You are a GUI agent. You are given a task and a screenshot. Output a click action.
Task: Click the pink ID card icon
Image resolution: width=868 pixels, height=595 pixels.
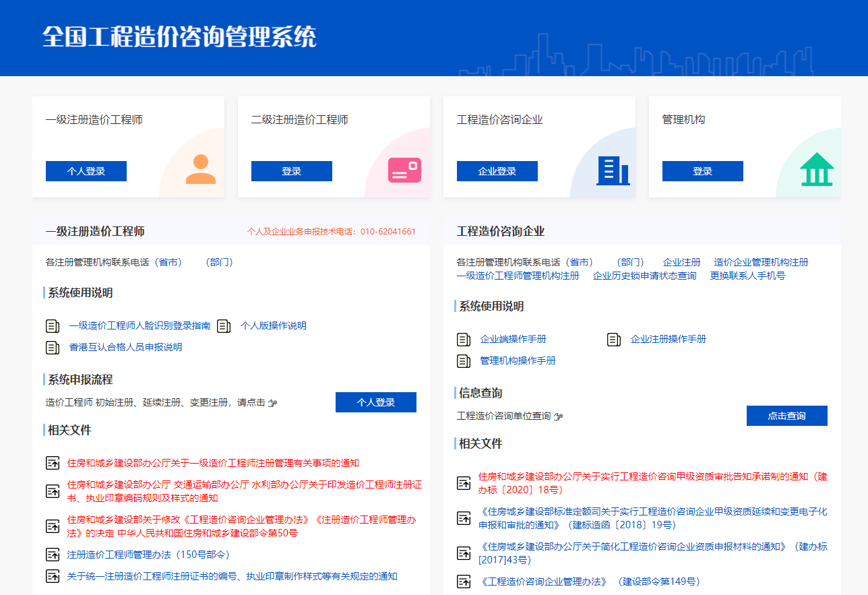click(404, 170)
